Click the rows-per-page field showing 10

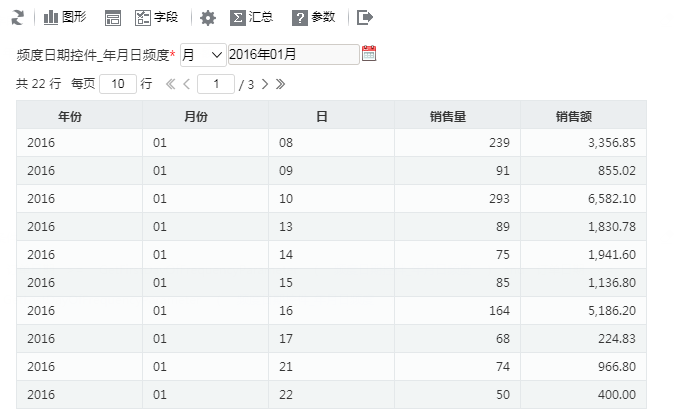118,84
